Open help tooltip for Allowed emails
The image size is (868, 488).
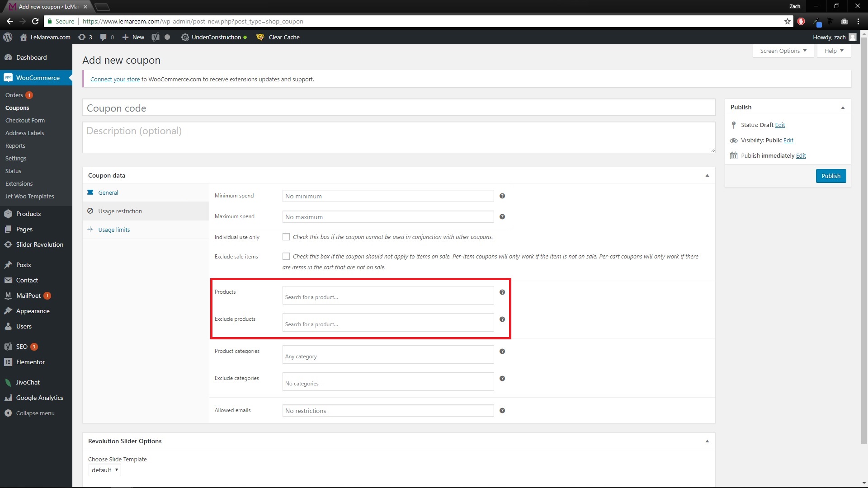(x=502, y=410)
